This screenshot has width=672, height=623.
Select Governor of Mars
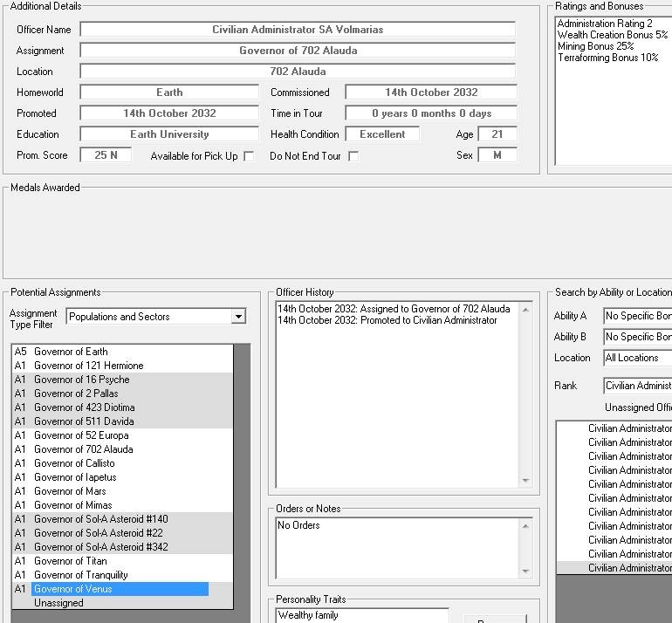point(122,491)
